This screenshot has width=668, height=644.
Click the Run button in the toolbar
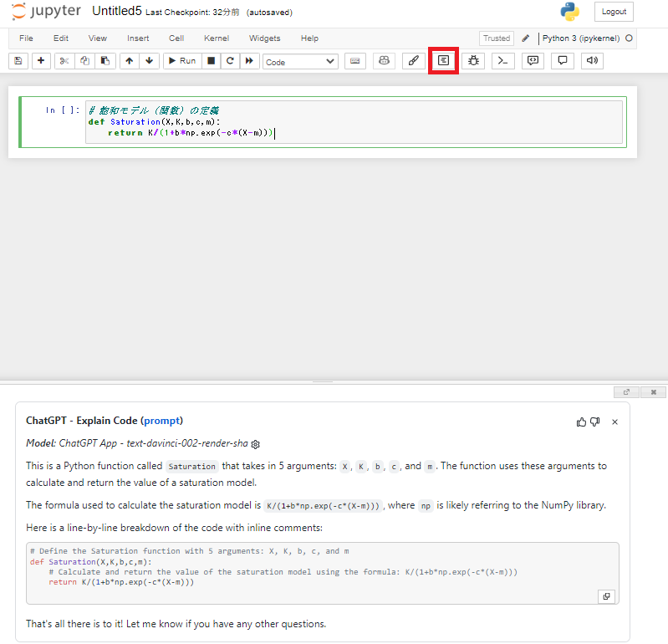pyautogui.click(x=181, y=61)
